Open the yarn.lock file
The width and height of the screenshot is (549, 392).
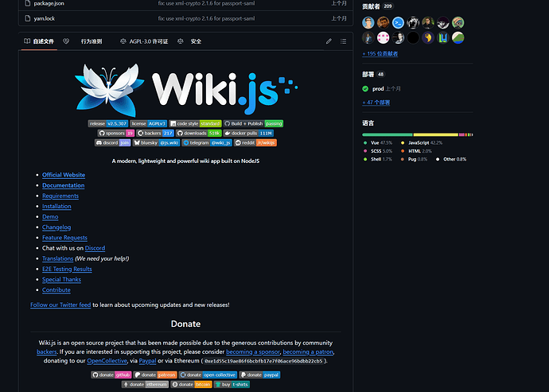(44, 18)
